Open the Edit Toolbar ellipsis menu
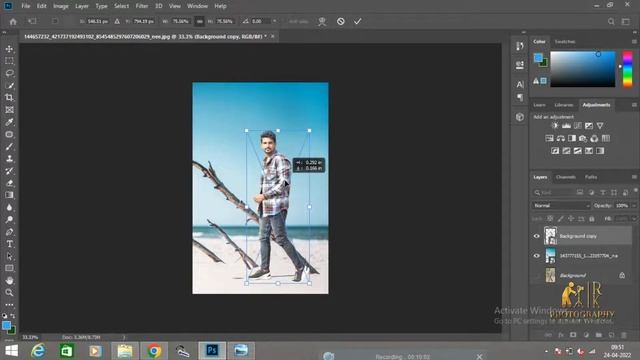The width and height of the screenshot is (640, 360). tap(9, 304)
